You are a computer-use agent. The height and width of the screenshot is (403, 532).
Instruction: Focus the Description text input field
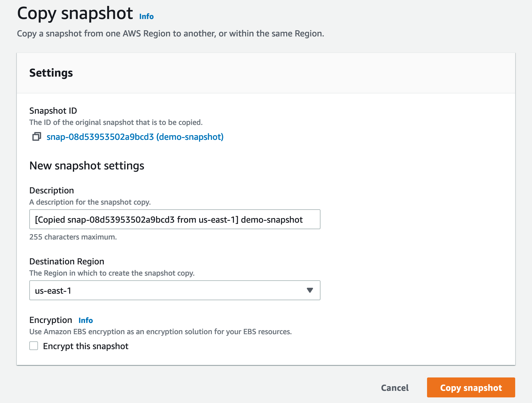pos(174,220)
